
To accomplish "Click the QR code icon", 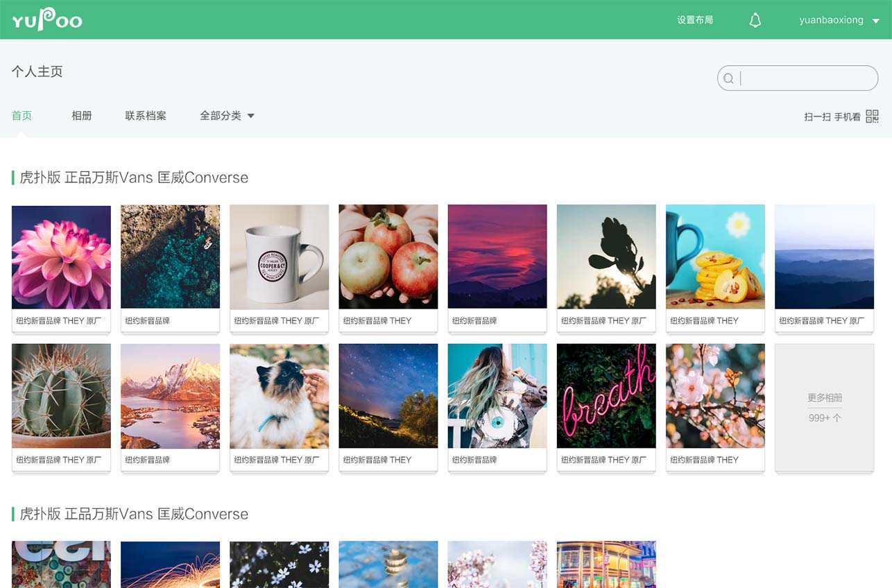I will [872, 116].
